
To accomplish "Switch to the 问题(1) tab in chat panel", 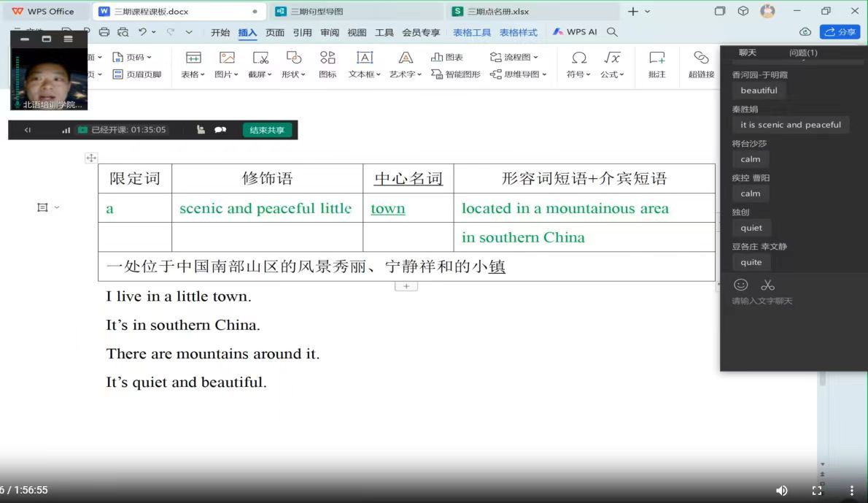I will click(803, 53).
